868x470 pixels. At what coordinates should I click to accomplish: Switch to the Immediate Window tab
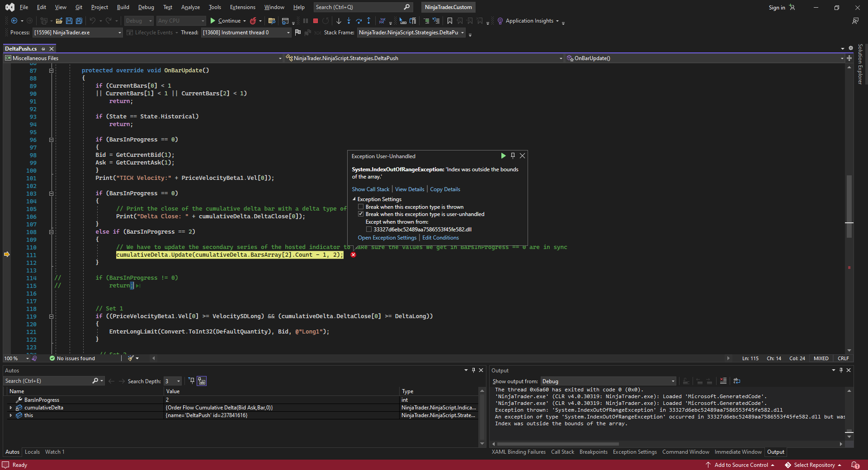point(738,452)
